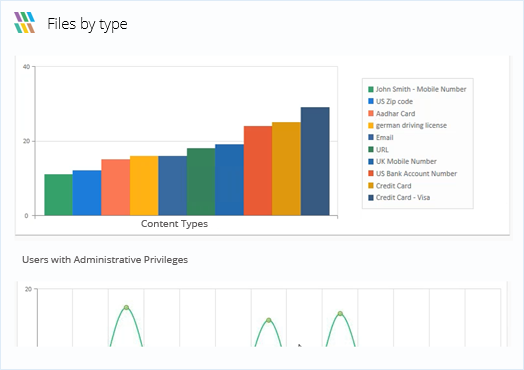Select the URL legend item
Viewport: 524px width, 370px height.
(x=378, y=150)
